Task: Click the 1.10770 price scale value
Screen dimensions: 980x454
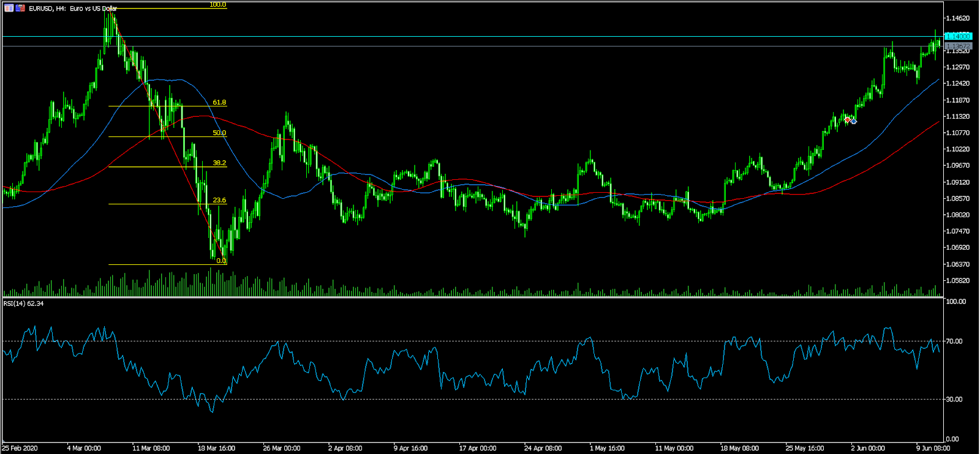Action: click(958, 133)
